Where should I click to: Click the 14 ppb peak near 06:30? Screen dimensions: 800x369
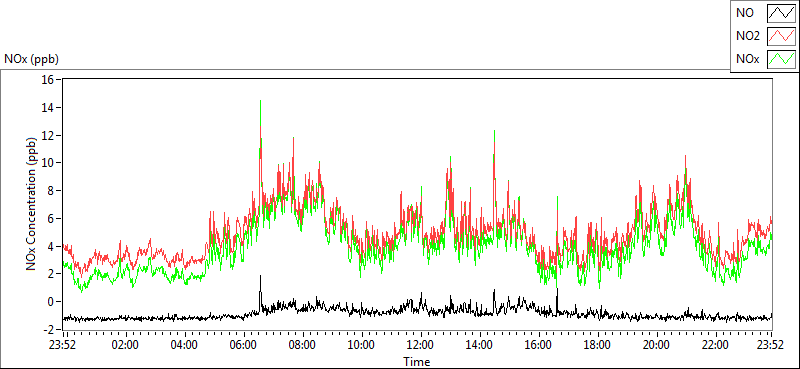(261, 102)
